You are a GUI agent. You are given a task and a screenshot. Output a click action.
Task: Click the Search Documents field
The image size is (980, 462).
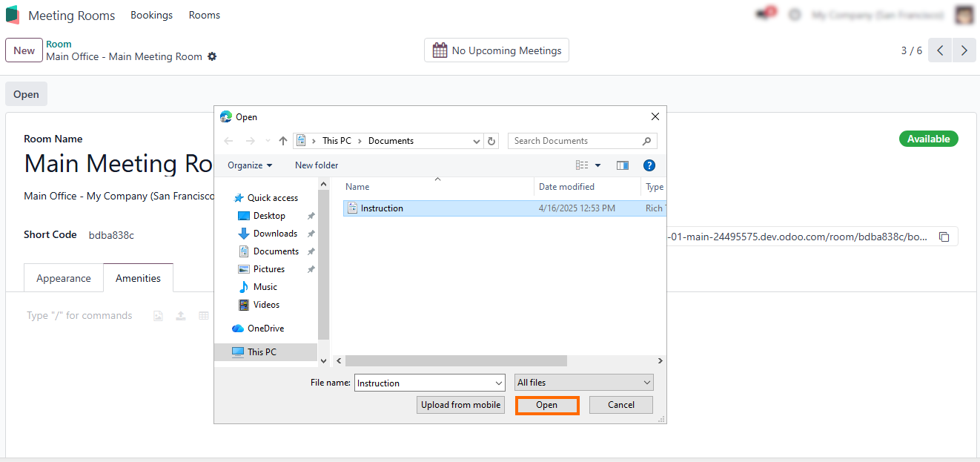click(x=575, y=141)
